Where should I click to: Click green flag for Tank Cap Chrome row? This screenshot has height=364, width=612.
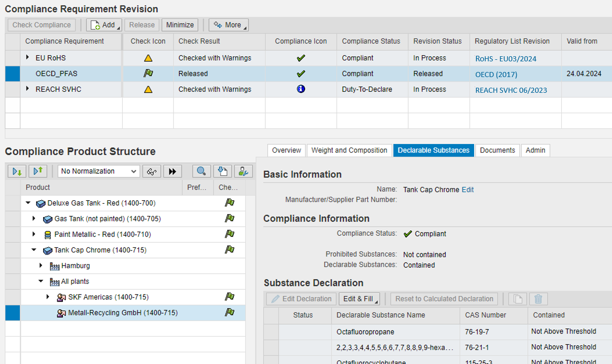(230, 250)
